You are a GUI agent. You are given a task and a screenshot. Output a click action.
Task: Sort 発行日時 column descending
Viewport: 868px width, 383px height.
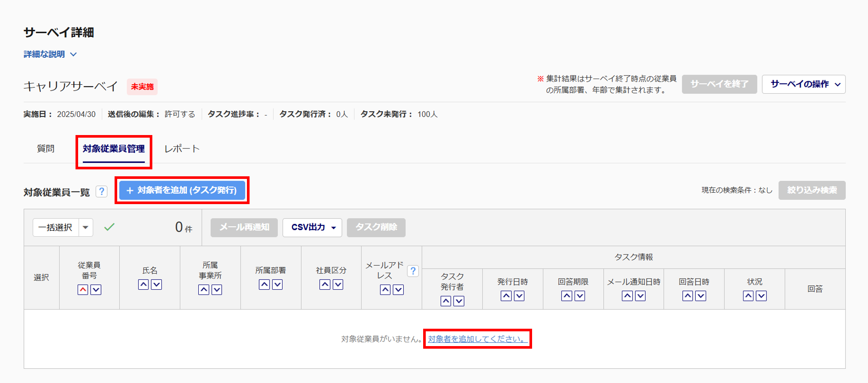(x=519, y=296)
